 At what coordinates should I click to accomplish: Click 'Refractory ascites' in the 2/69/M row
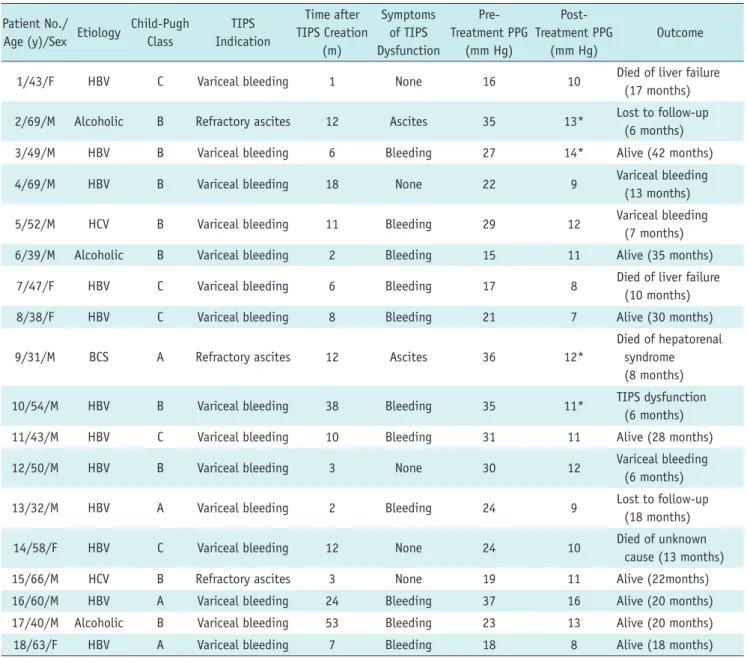click(243, 121)
